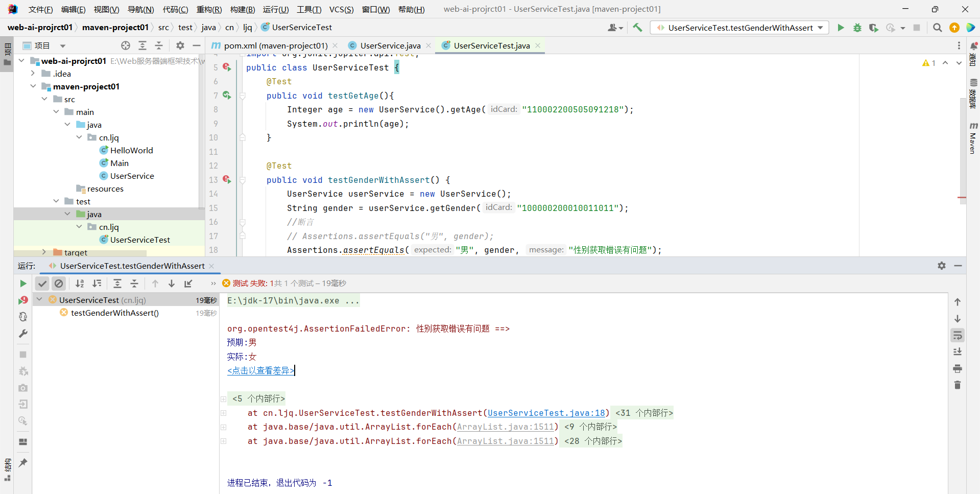Collapse all in project tree panel
This screenshot has height=494, width=980.
pyautogui.click(x=159, y=45)
